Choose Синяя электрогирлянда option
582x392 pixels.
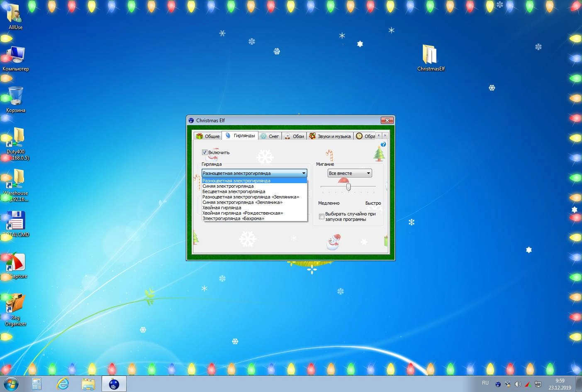254,186
